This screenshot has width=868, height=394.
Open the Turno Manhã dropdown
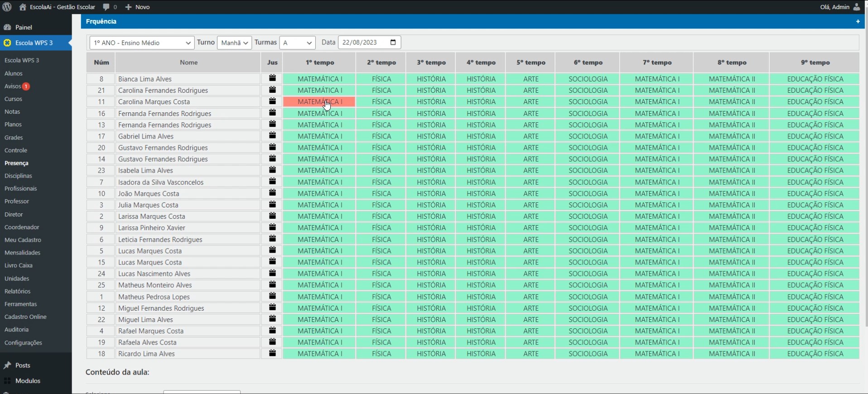point(234,43)
